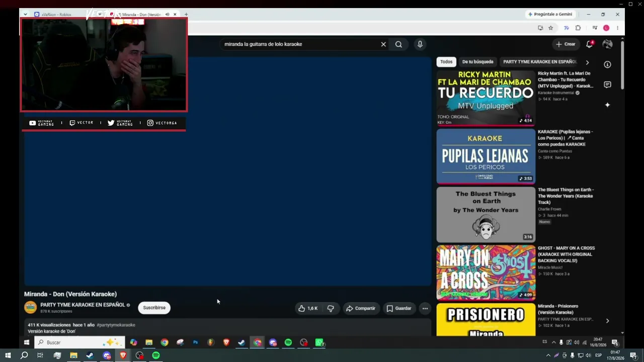Open the tab search dropdown in Chrome
644x362 pixels.
(25, 15)
